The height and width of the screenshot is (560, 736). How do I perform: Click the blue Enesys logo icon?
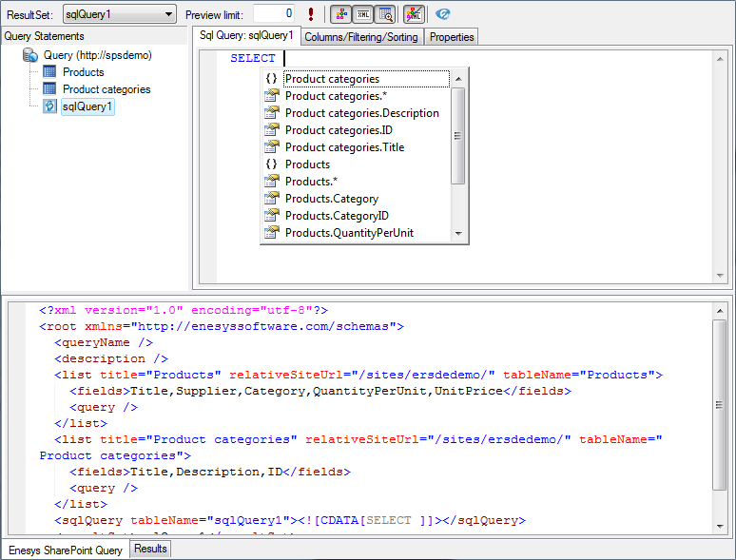(x=443, y=14)
